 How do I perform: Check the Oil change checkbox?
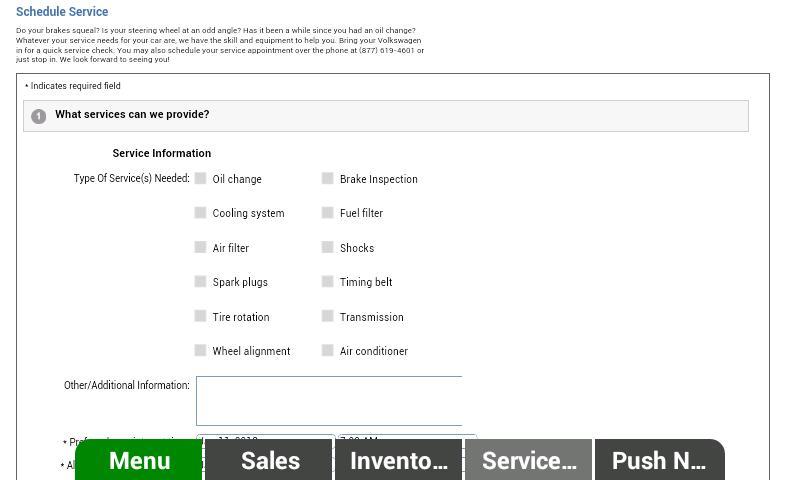tap(200, 178)
